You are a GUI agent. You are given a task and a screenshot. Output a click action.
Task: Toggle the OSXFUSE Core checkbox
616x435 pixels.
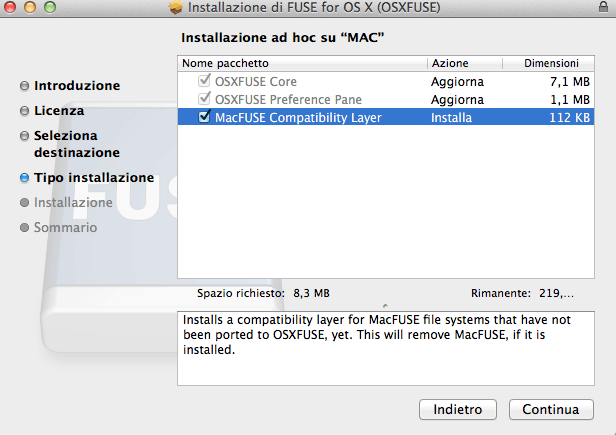coord(204,81)
